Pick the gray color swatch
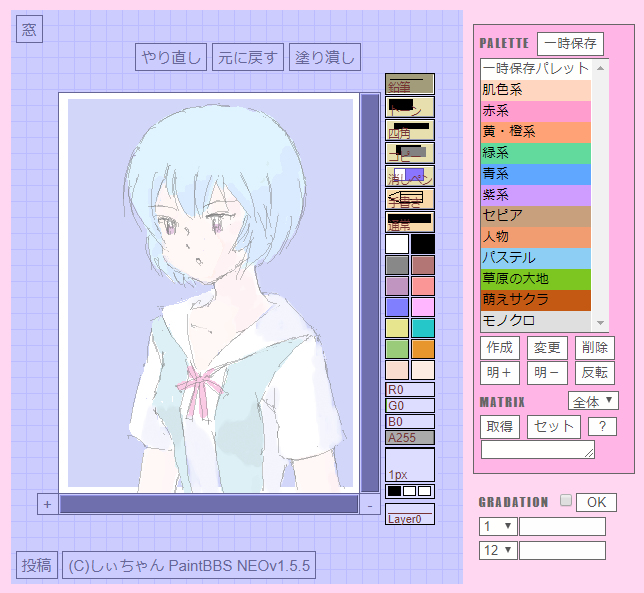The image size is (644, 593). point(397,265)
